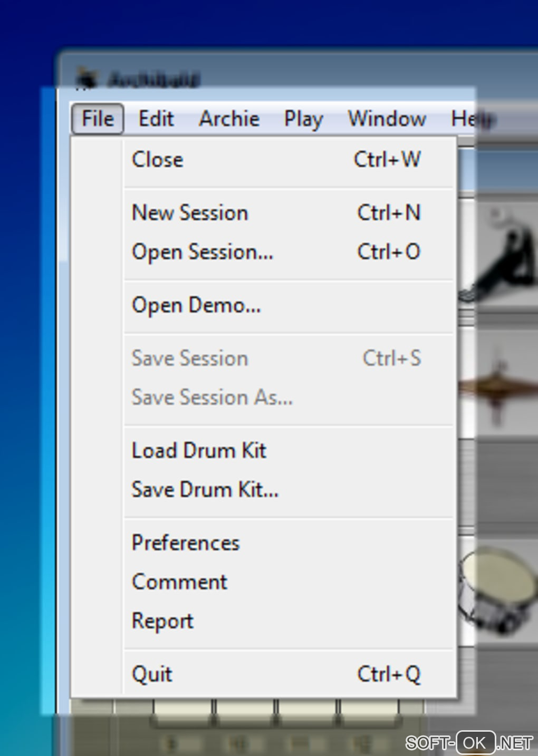Select Open Session... menu entry
This screenshot has width=538, height=756.
click(x=203, y=252)
